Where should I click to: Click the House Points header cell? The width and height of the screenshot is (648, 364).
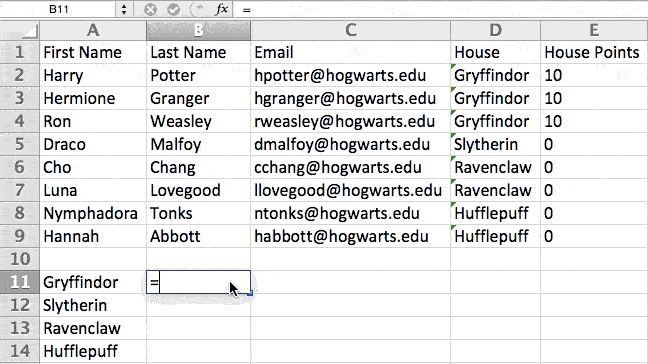tap(594, 52)
